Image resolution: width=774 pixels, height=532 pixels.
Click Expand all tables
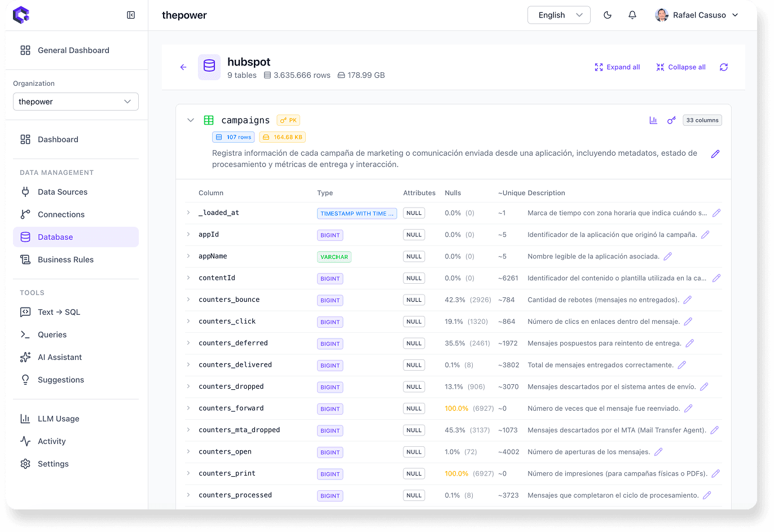point(617,67)
